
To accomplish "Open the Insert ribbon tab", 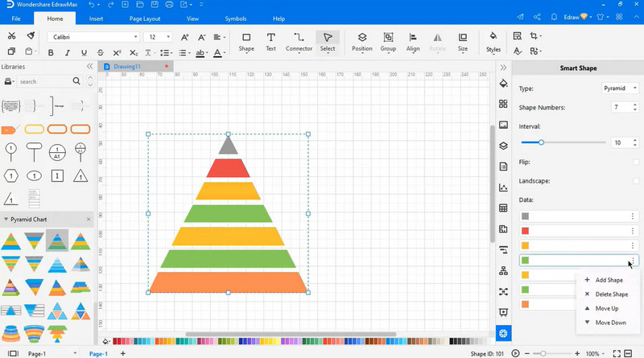I will point(96,19).
